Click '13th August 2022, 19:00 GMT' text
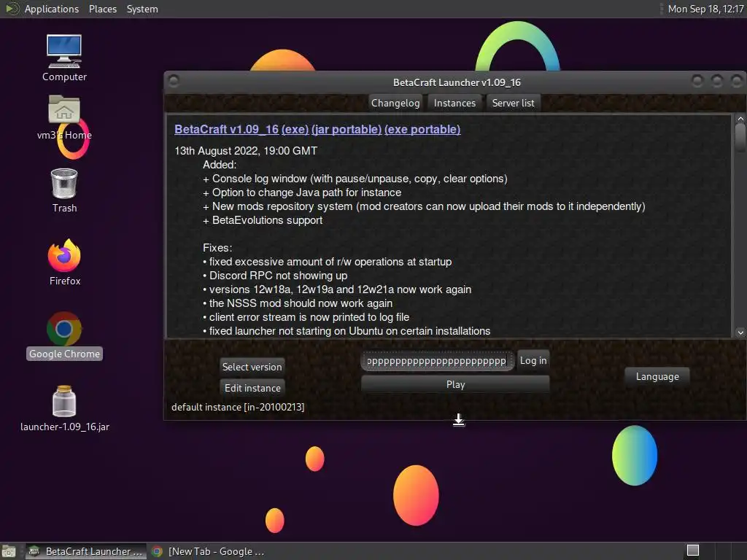Viewport: 747px width, 560px height. 246,151
